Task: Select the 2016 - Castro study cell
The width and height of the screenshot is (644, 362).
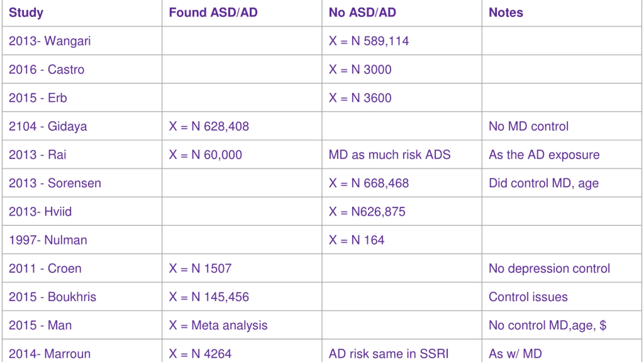Action: click(47, 69)
